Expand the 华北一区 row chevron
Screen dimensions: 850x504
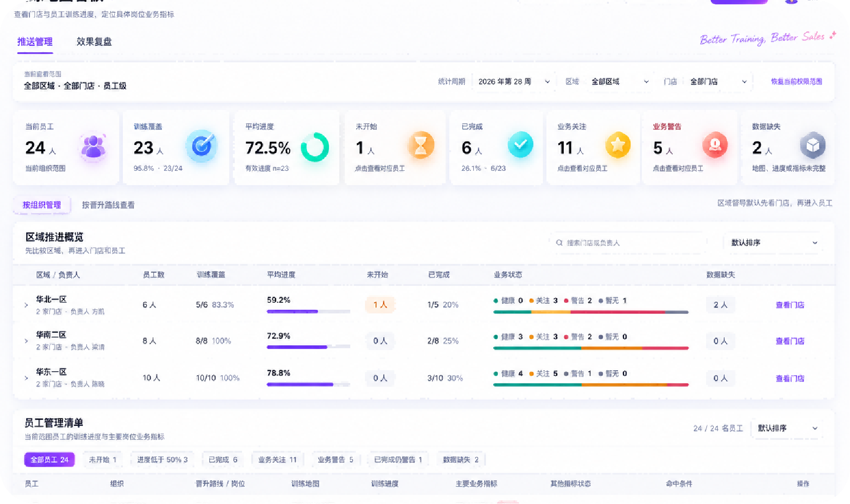26,305
